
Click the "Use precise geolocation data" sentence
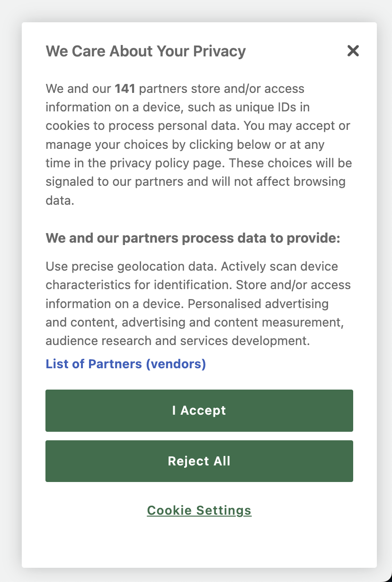(132, 266)
